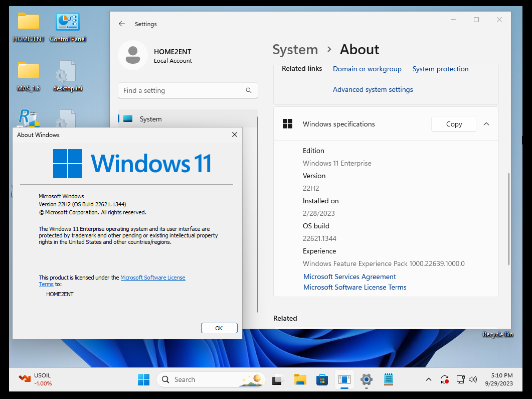Click the Local Account label
Viewport: 532px width, 399px height.
click(172, 61)
